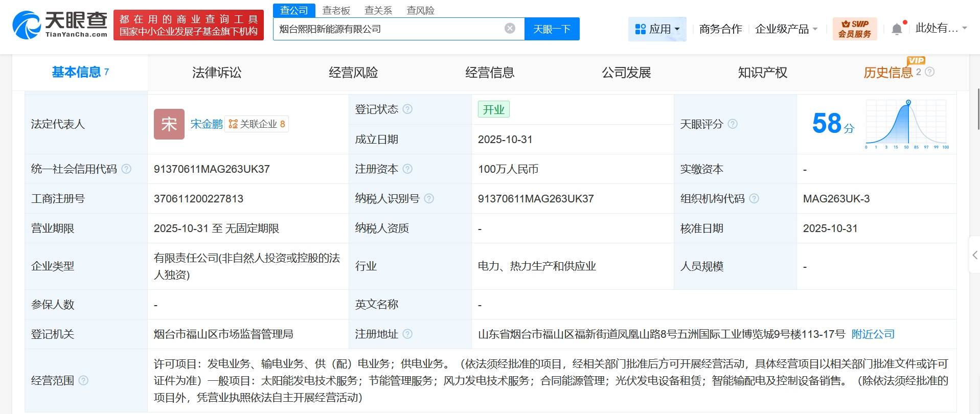Click help icon next to 统一社会信用代码
The image size is (980, 414).
[126, 169]
